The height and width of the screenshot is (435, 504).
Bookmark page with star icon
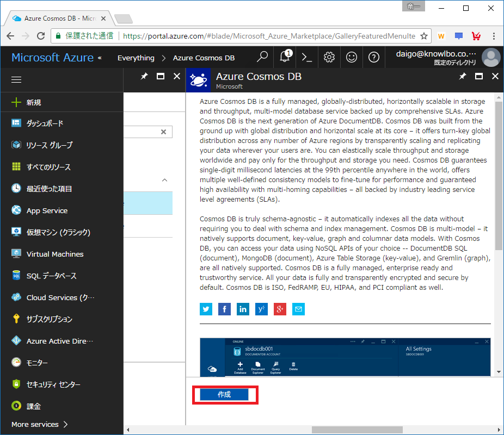(424, 36)
